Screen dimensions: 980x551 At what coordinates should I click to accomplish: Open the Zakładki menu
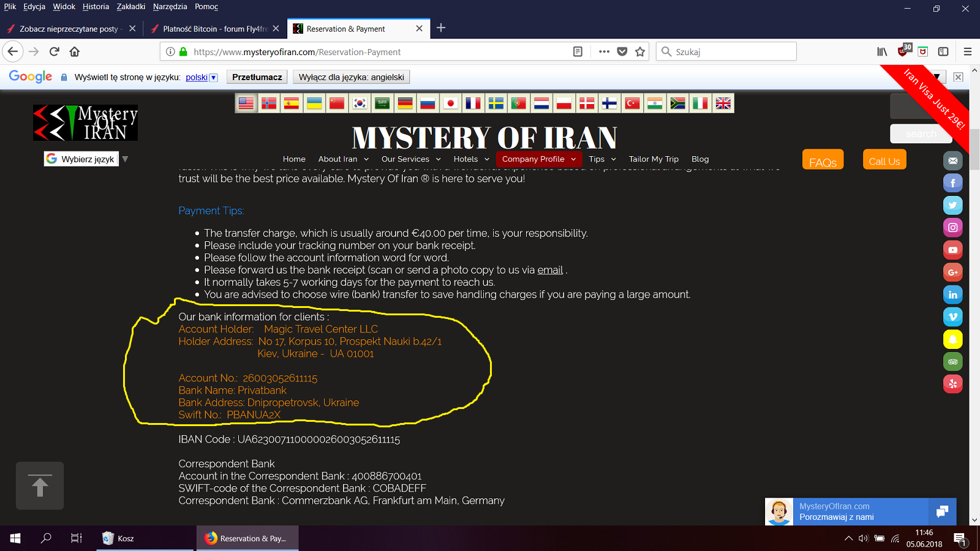tap(131, 7)
